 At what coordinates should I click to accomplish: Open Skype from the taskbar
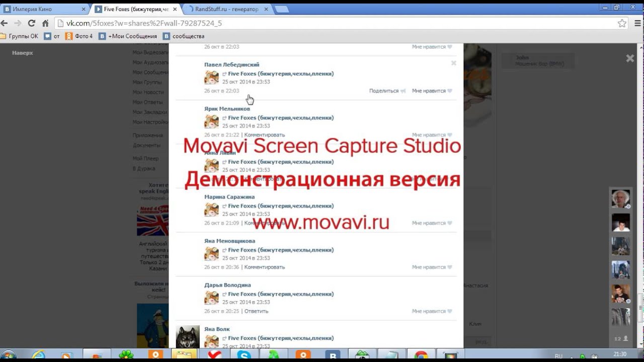[x=244, y=355]
